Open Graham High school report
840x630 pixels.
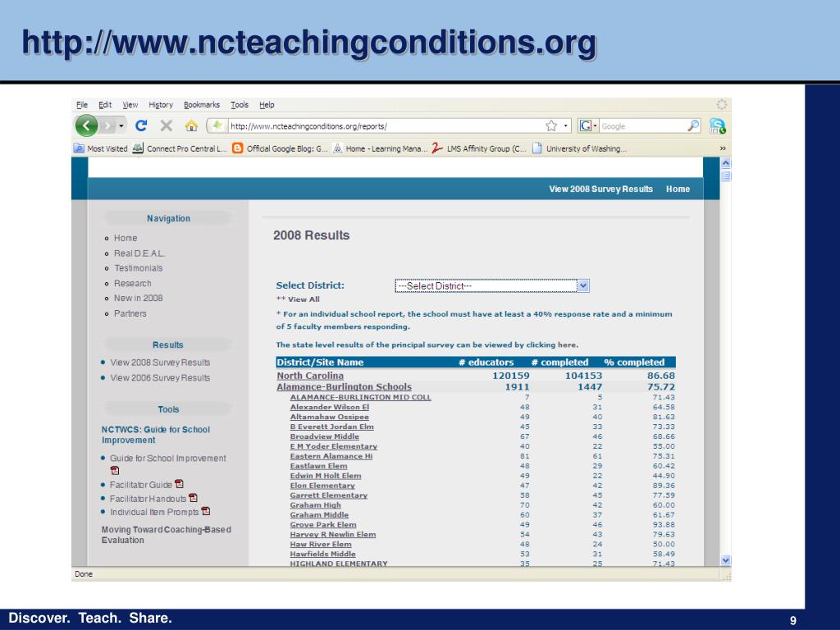tap(316, 504)
